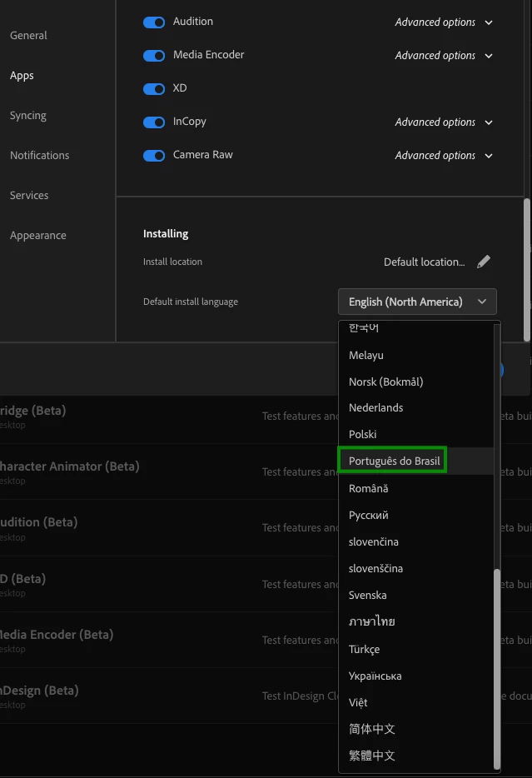Go to Syncing preferences
532x778 pixels.
(27, 115)
